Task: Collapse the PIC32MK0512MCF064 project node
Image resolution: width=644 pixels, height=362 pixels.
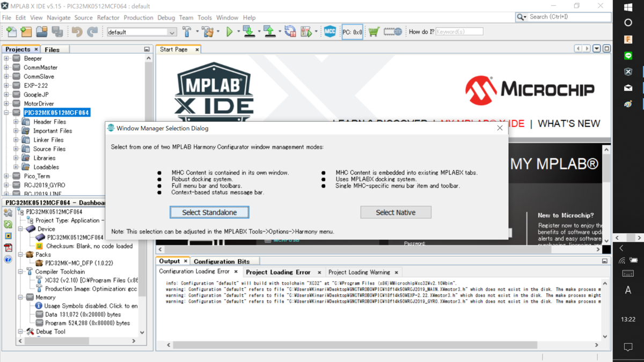Action: click(x=6, y=113)
